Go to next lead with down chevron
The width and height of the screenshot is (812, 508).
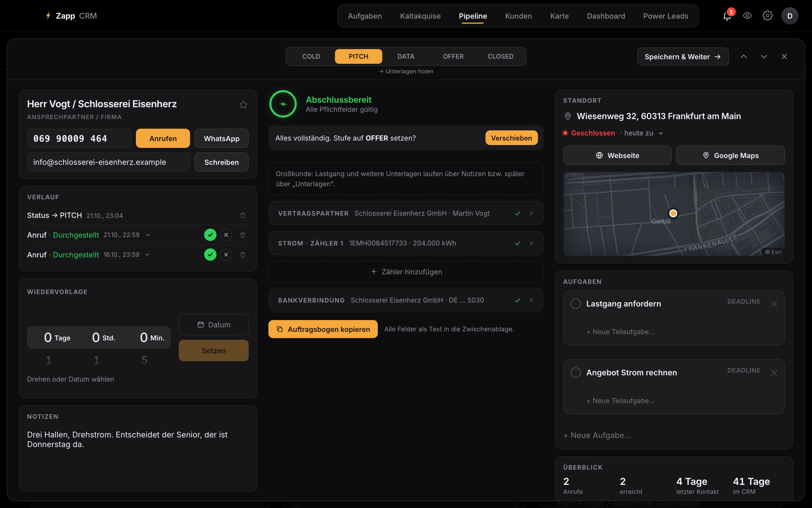[764, 56]
